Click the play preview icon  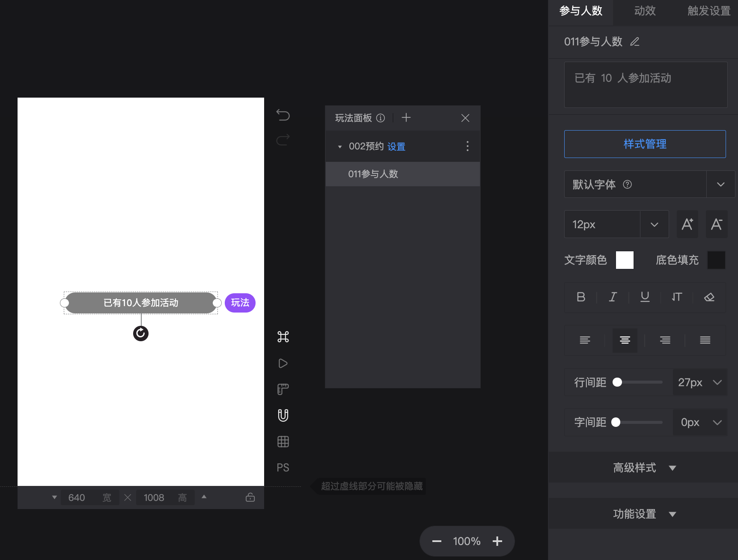283,363
